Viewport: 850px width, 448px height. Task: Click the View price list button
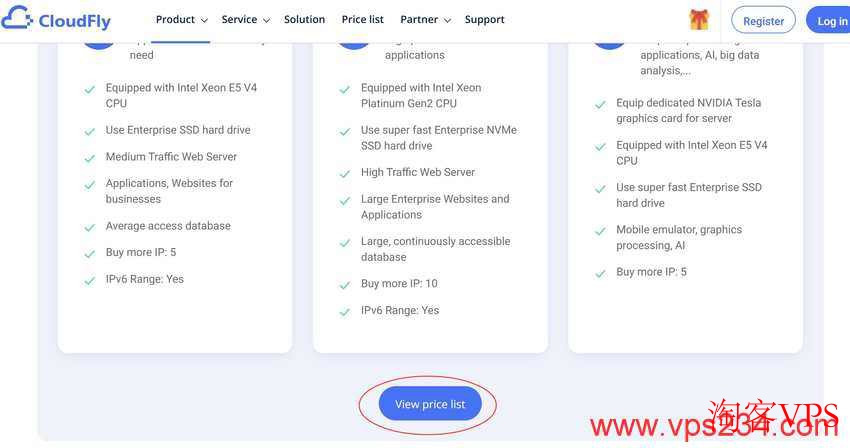click(x=430, y=404)
